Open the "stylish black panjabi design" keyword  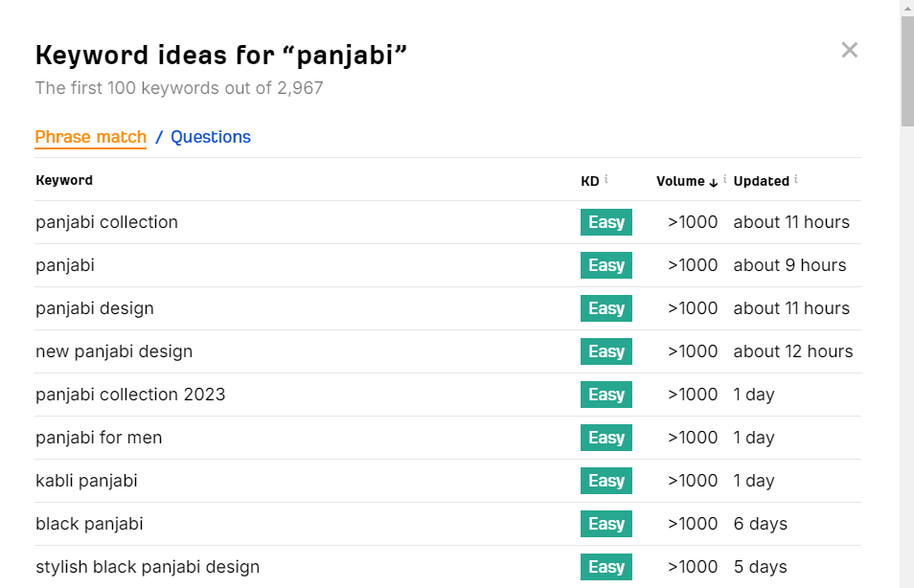148,567
